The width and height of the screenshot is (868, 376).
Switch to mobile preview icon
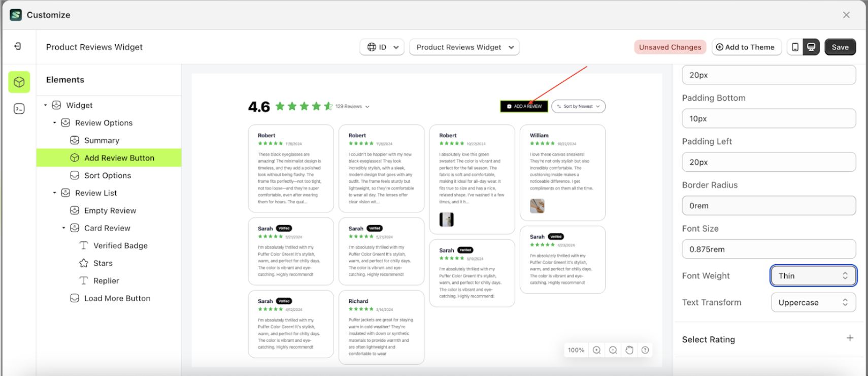[795, 47]
